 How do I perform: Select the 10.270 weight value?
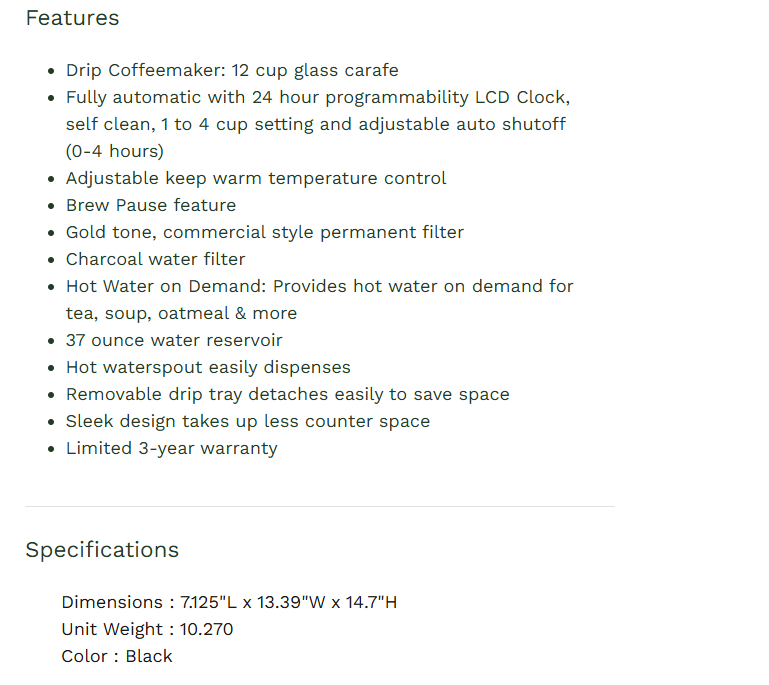[x=206, y=629]
